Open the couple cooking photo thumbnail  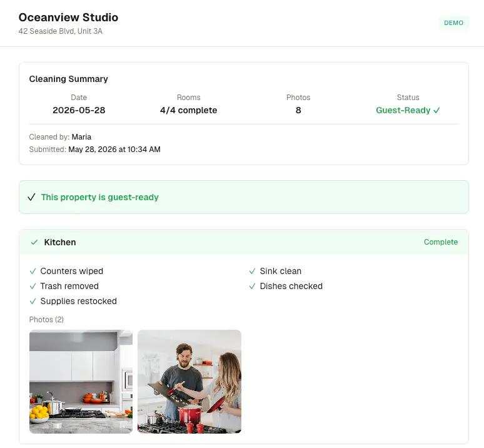coord(189,382)
